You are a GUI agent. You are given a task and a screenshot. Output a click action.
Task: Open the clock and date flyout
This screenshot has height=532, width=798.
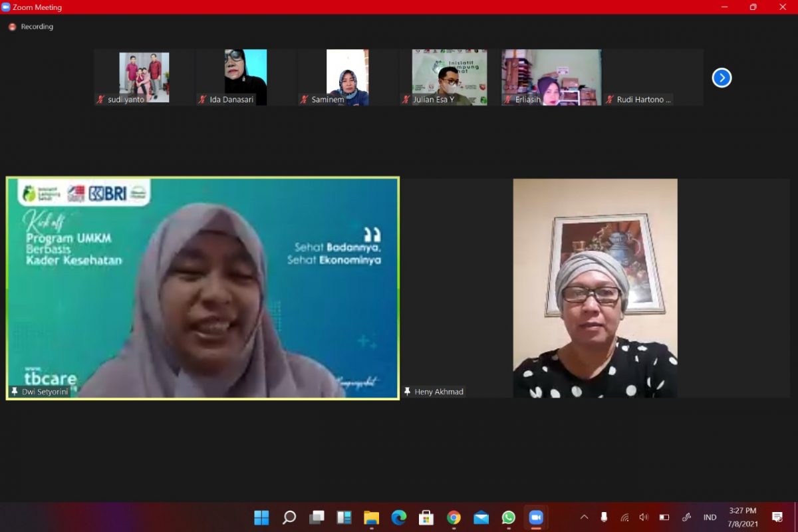(741, 517)
